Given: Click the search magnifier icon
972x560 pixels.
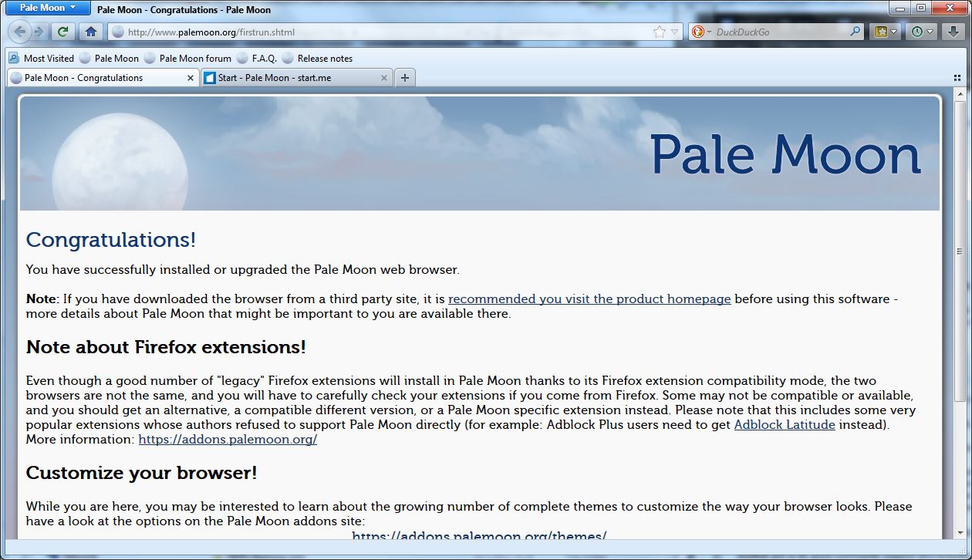Looking at the screenshot, I should pyautogui.click(x=856, y=32).
